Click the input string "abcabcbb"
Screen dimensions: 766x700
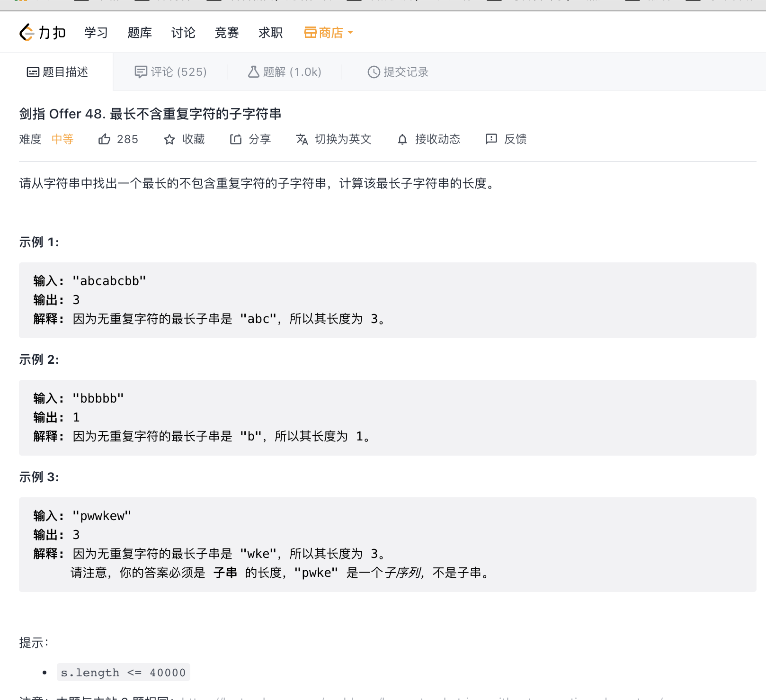coord(109,281)
